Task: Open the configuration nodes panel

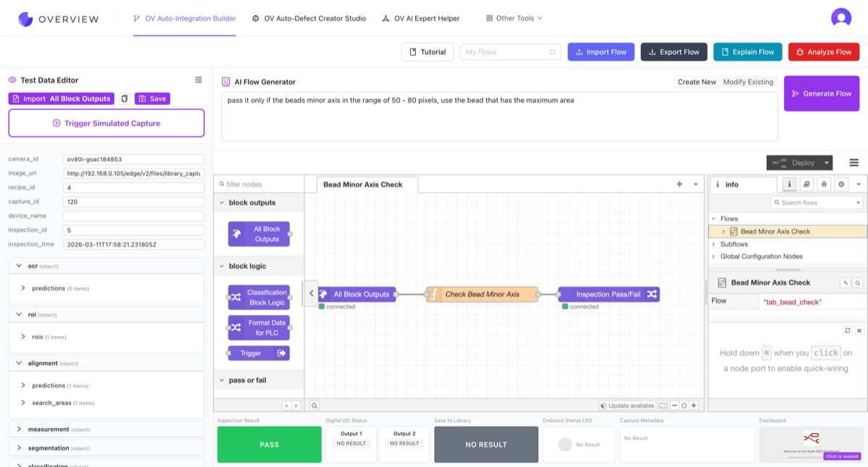Action: coord(841,184)
